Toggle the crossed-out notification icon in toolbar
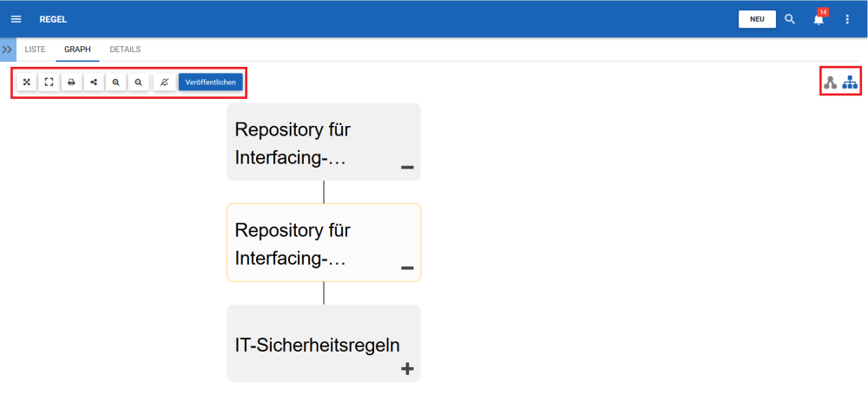The image size is (868, 395). pos(164,82)
